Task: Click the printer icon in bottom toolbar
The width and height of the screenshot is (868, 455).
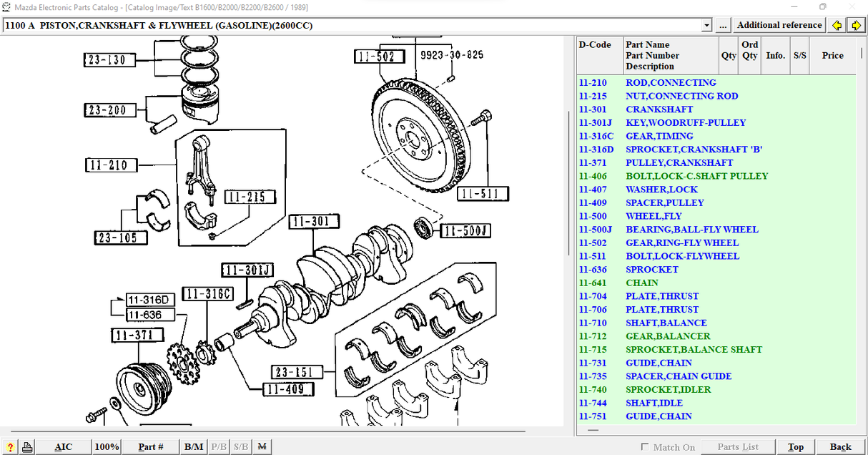Action: 26,447
